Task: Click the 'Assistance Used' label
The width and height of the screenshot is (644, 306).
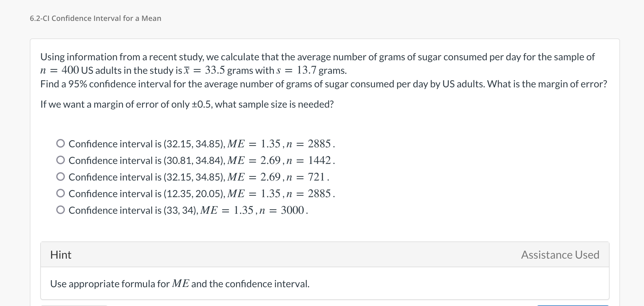Action: tap(560, 255)
